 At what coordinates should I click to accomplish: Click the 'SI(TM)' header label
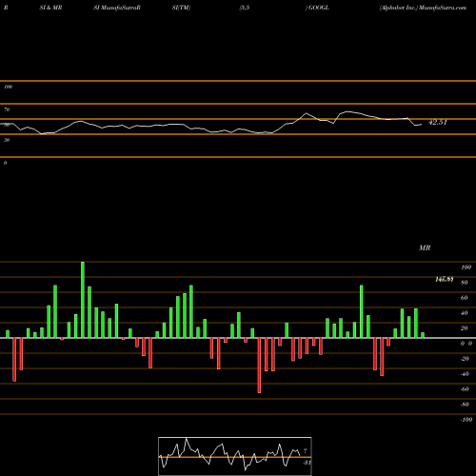tap(181, 8)
